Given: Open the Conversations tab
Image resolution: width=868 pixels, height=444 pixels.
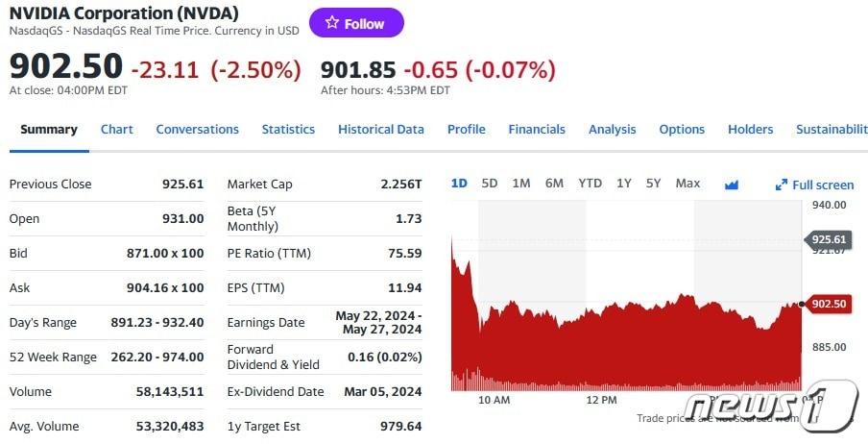Looking at the screenshot, I should [197, 130].
